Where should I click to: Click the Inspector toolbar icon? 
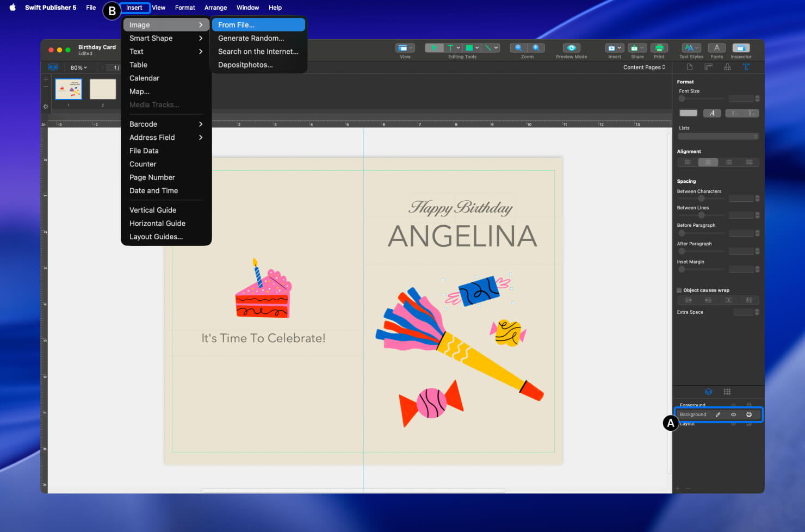741,49
